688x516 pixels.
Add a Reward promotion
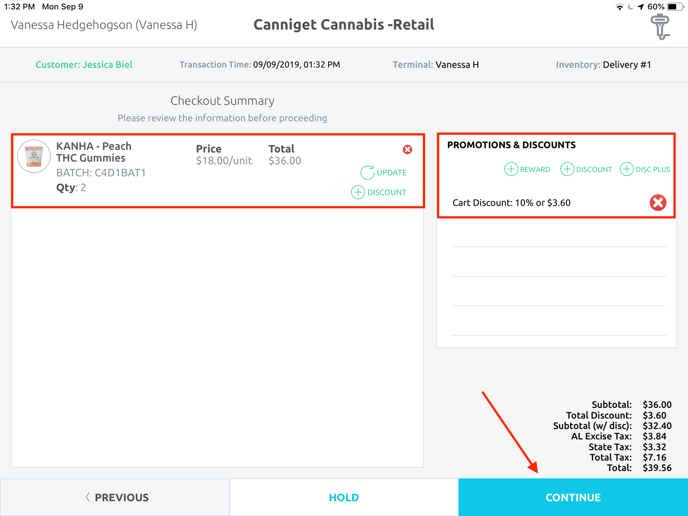click(527, 169)
